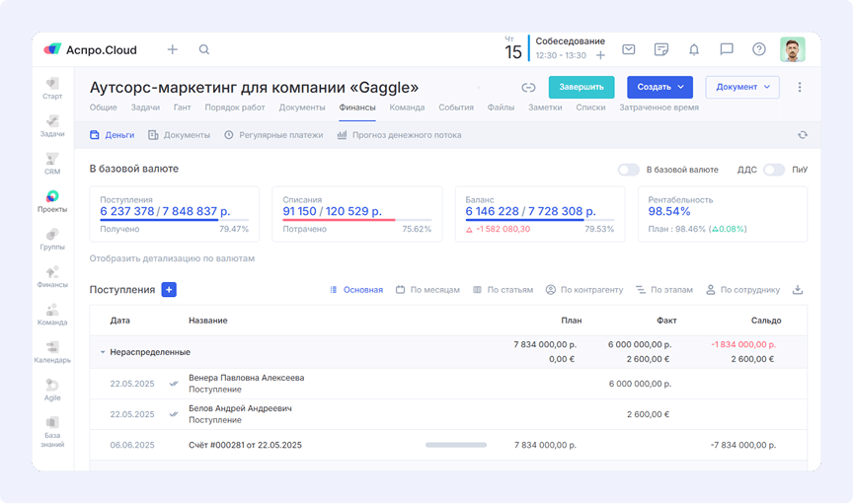
Task: Open the Создать dropdown button
Action: click(x=659, y=87)
